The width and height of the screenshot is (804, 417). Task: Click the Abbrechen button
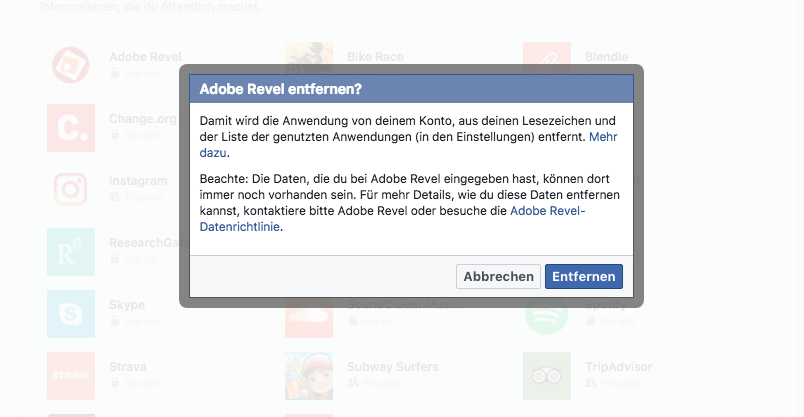(x=498, y=276)
